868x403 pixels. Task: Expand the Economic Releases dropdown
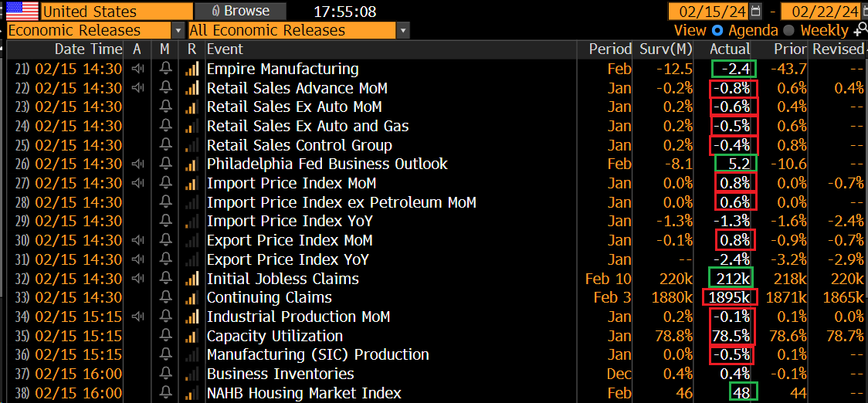coord(178,30)
